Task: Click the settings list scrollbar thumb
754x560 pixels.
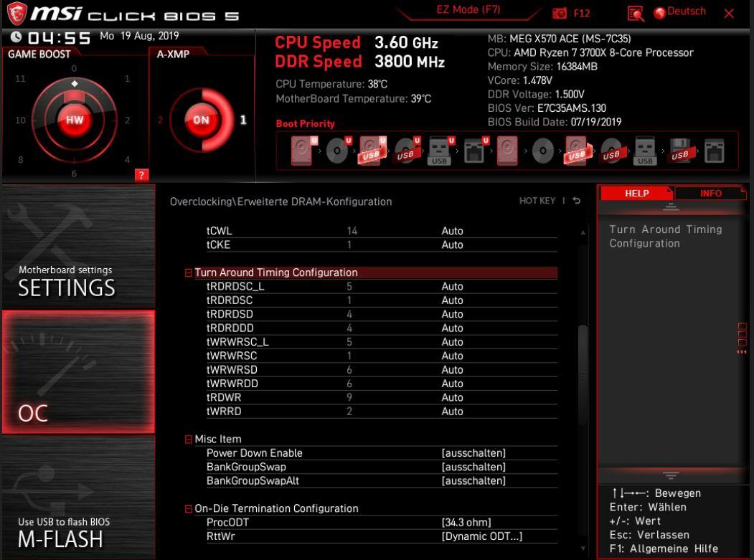Action: pyautogui.click(x=583, y=376)
